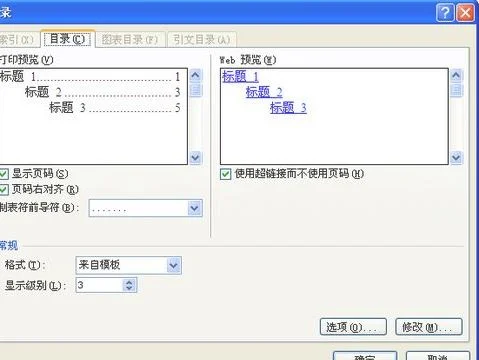
Task: Open the 选项(O)... button
Action: coord(353,327)
